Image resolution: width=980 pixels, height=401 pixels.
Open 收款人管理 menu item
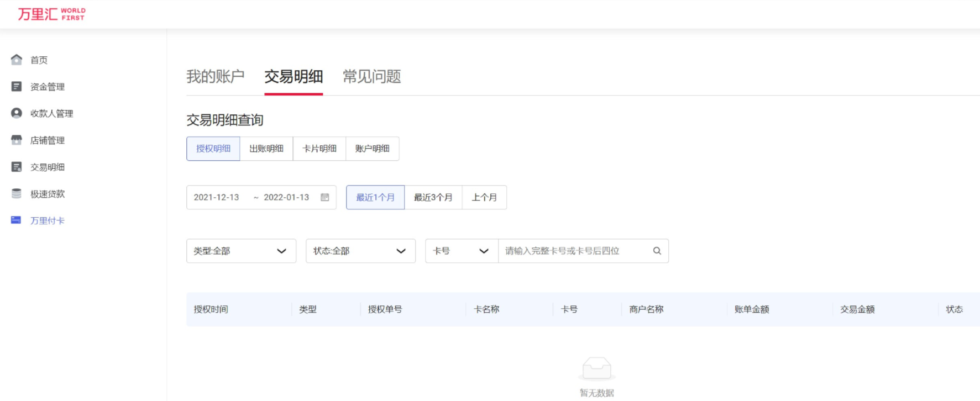[52, 113]
